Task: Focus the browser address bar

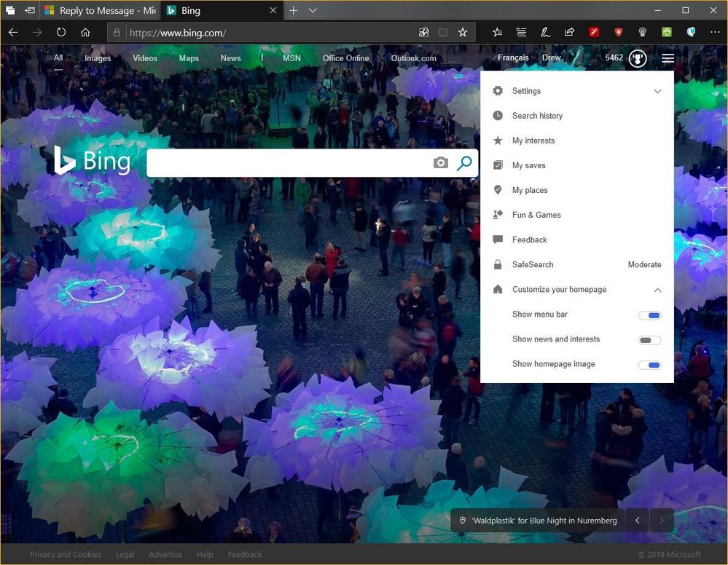Action: [x=272, y=33]
